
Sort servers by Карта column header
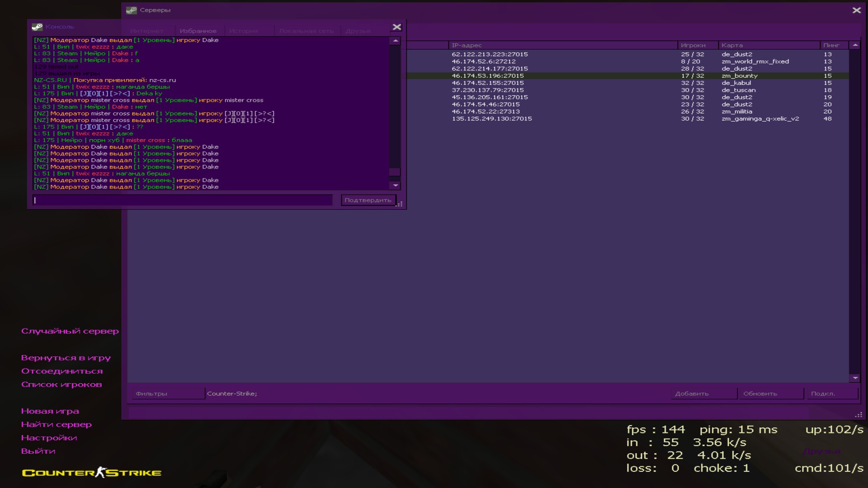[x=732, y=45]
